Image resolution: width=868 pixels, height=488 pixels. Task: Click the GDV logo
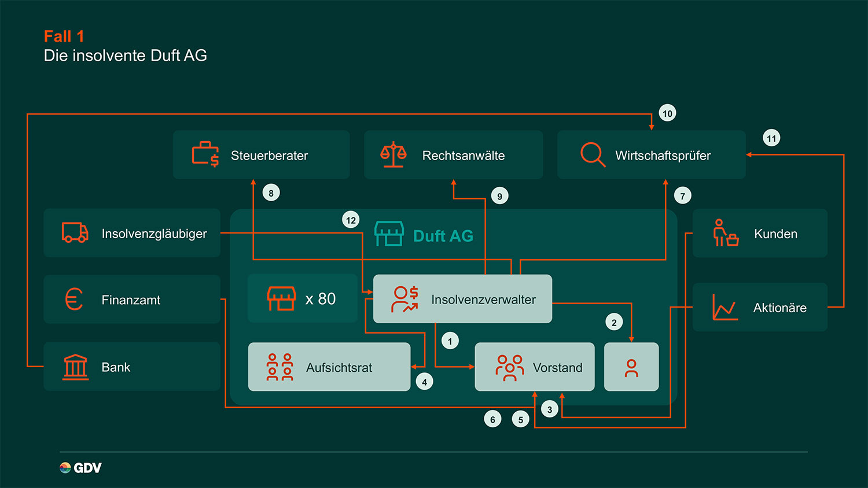80,468
